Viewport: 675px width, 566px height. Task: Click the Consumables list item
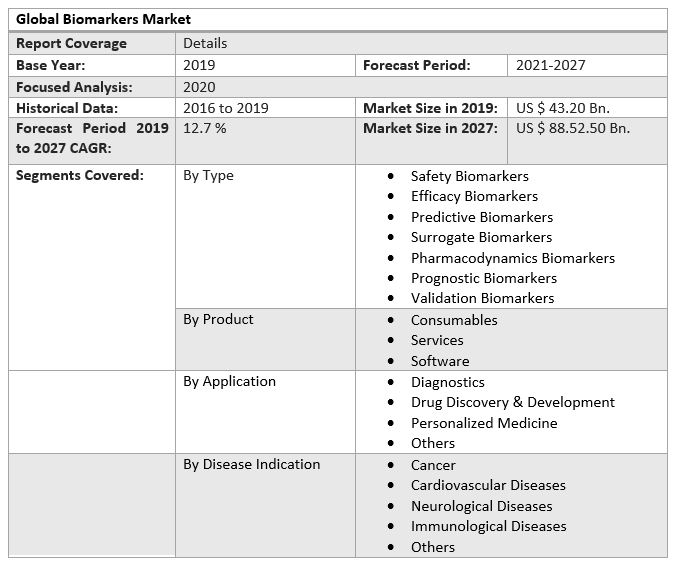point(453,320)
